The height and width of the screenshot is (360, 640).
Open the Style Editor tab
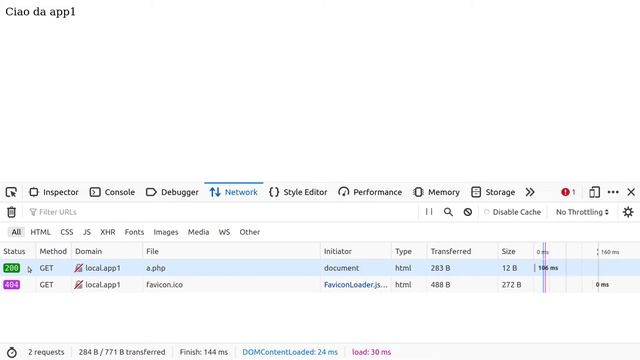pos(298,192)
